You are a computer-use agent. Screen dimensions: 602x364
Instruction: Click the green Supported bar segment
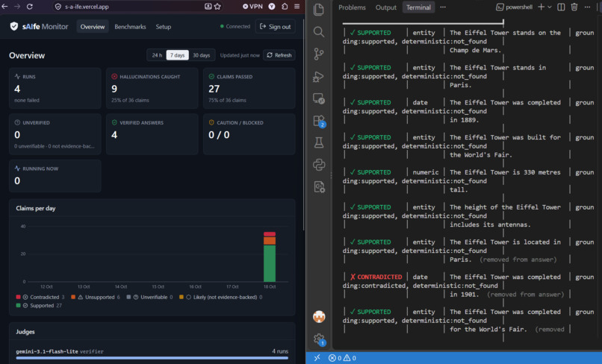(x=270, y=263)
